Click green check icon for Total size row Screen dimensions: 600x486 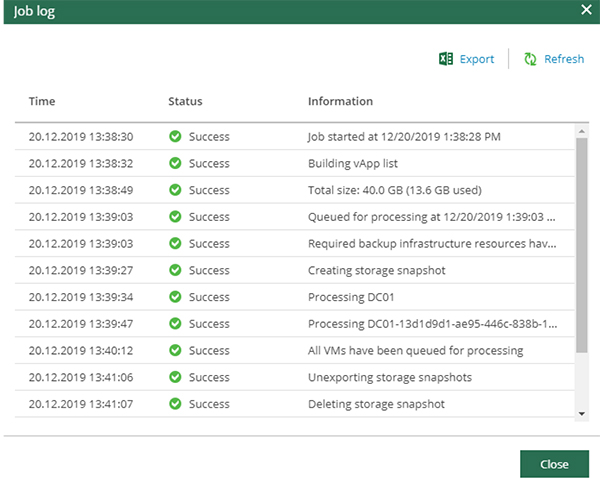[x=175, y=190]
